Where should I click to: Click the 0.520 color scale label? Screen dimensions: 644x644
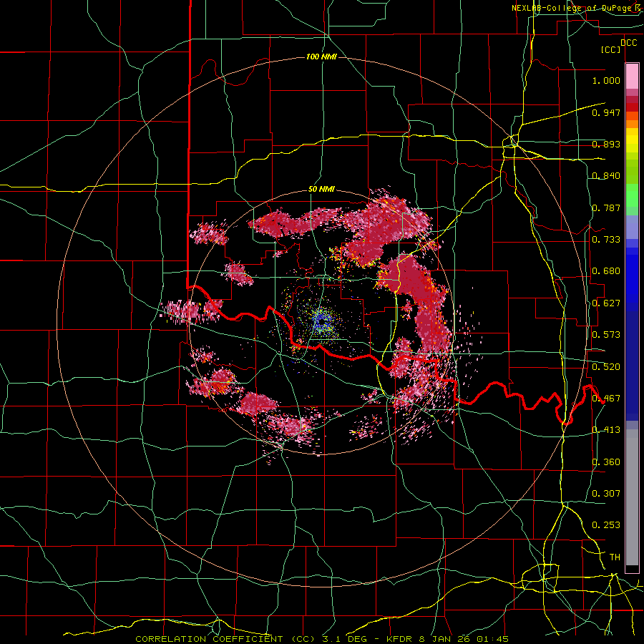point(606,367)
